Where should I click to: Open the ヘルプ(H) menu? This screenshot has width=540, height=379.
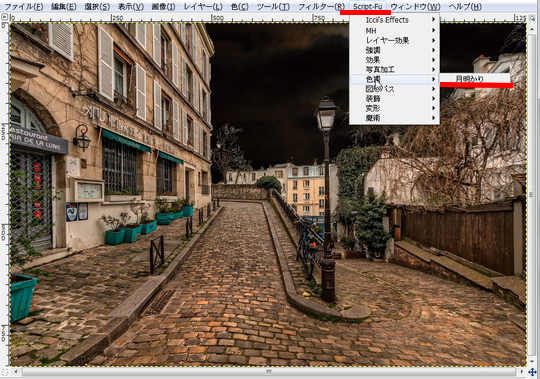click(465, 7)
